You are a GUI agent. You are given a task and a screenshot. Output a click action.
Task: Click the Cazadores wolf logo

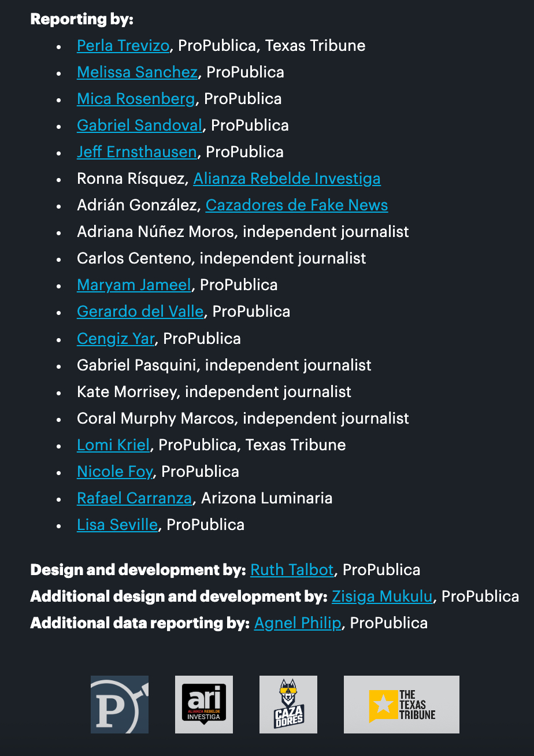coord(288,704)
